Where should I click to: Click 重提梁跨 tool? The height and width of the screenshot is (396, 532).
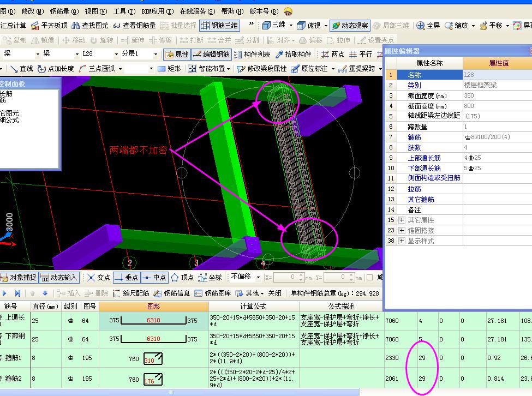pos(357,69)
